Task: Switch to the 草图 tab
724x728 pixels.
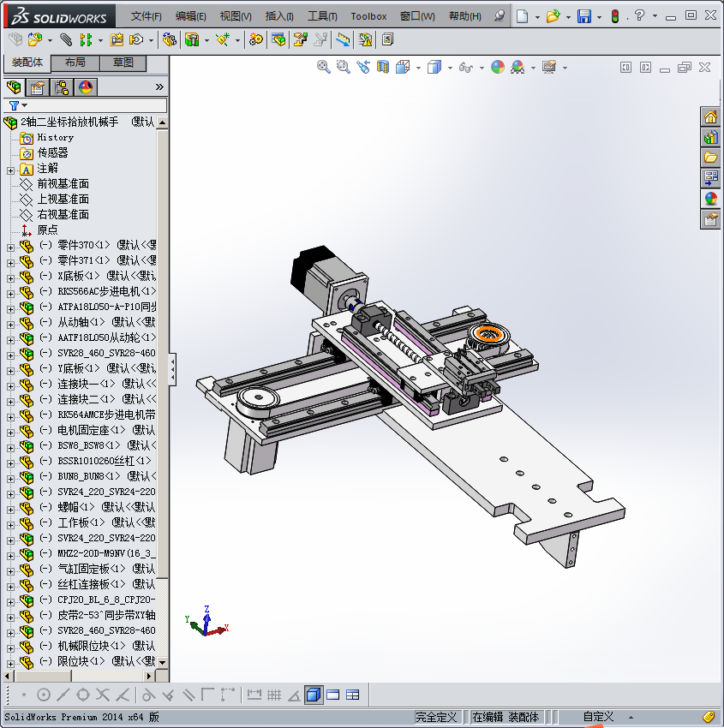Action: tap(123, 63)
